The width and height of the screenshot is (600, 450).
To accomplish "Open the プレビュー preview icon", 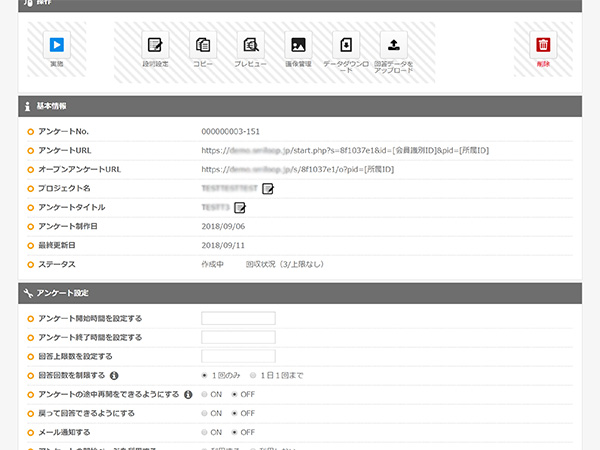I will point(250,44).
